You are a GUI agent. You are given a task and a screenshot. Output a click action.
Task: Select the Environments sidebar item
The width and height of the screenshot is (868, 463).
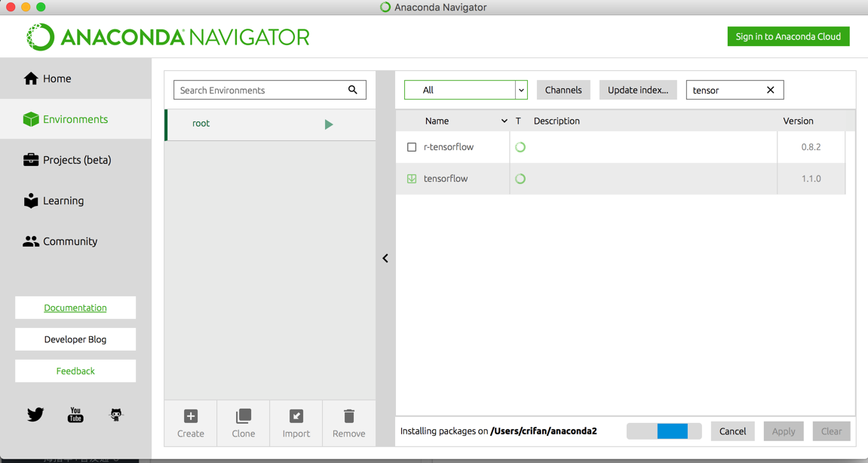click(75, 119)
